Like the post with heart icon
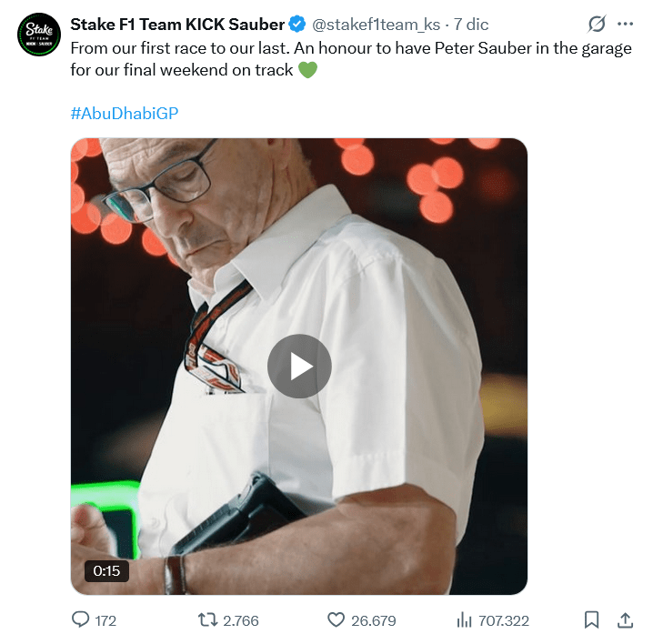The width and height of the screenshot is (653, 644). [337, 620]
